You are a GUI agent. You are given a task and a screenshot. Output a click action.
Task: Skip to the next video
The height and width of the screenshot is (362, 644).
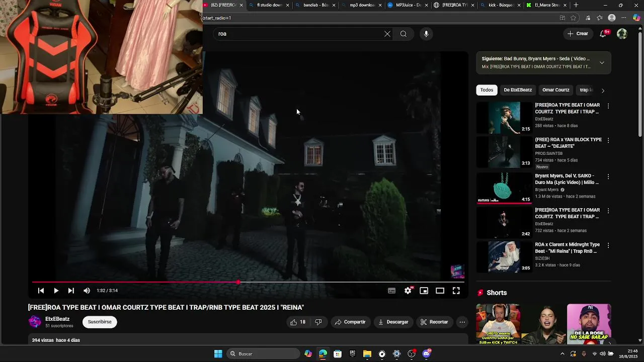(71, 291)
